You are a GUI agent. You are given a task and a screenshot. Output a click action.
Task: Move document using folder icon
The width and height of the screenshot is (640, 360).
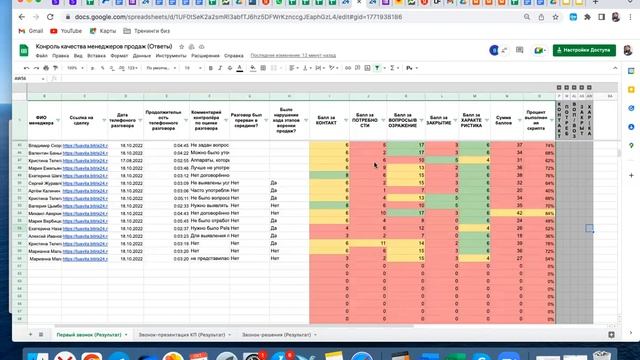click(191, 47)
